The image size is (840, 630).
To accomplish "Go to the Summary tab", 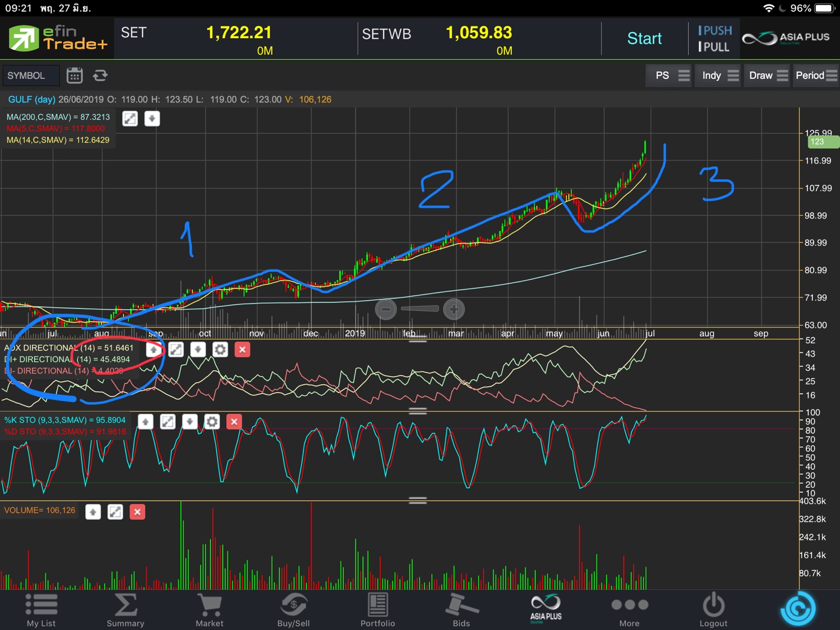I will point(125,610).
